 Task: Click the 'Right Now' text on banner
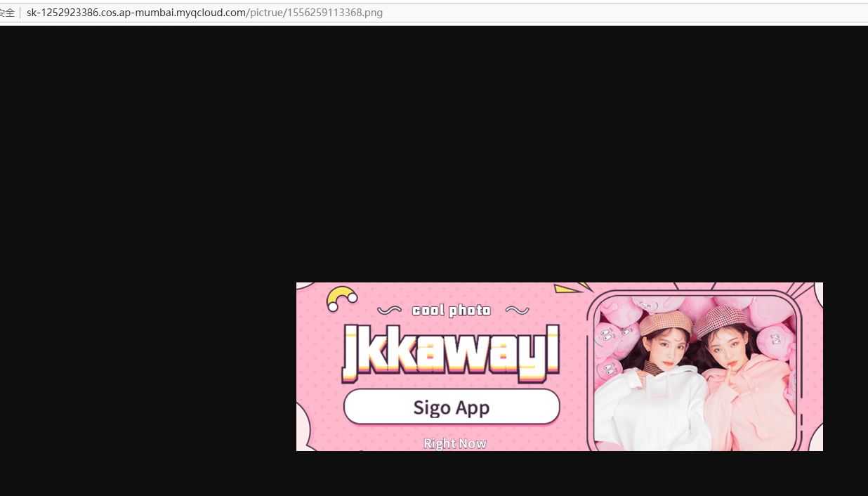click(x=455, y=443)
